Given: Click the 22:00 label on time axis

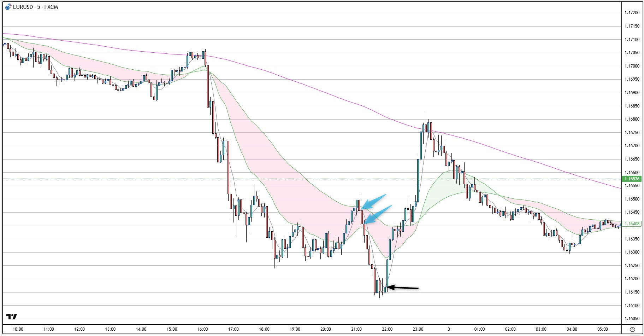Looking at the screenshot, I should pyautogui.click(x=387, y=329).
